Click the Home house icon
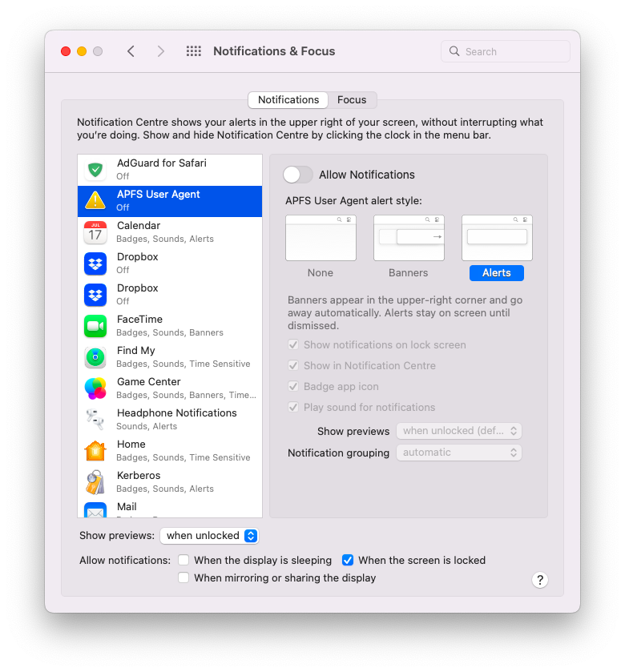This screenshot has height=672, width=625. tap(95, 451)
